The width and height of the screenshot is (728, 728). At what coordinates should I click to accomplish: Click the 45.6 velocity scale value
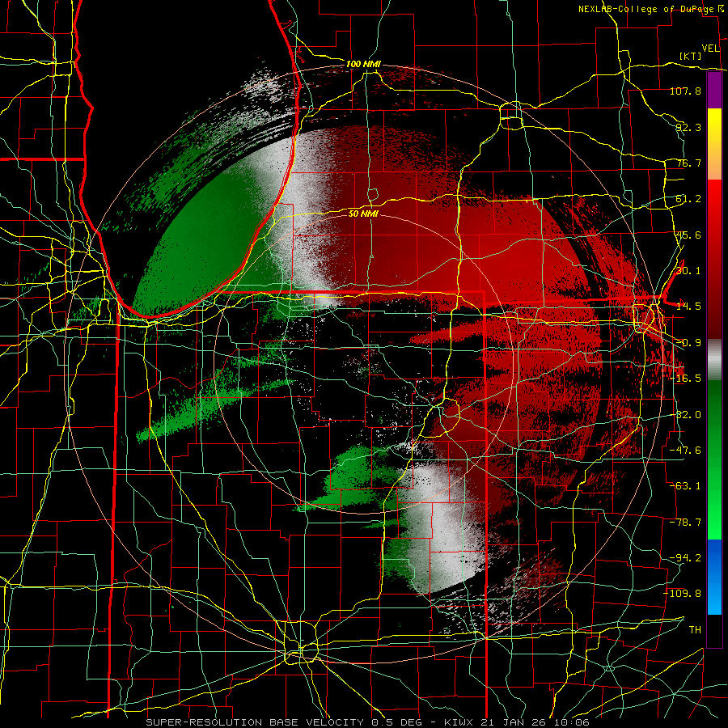(688, 235)
